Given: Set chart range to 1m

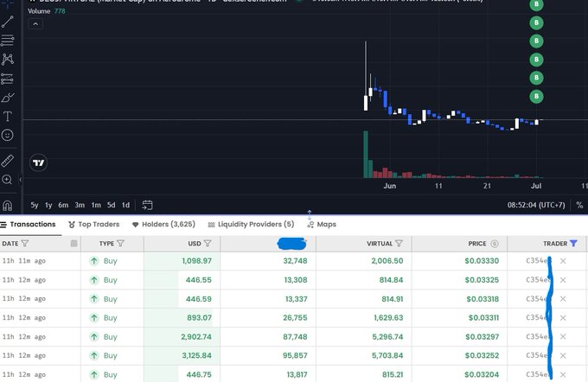Looking at the screenshot, I should (x=96, y=205).
